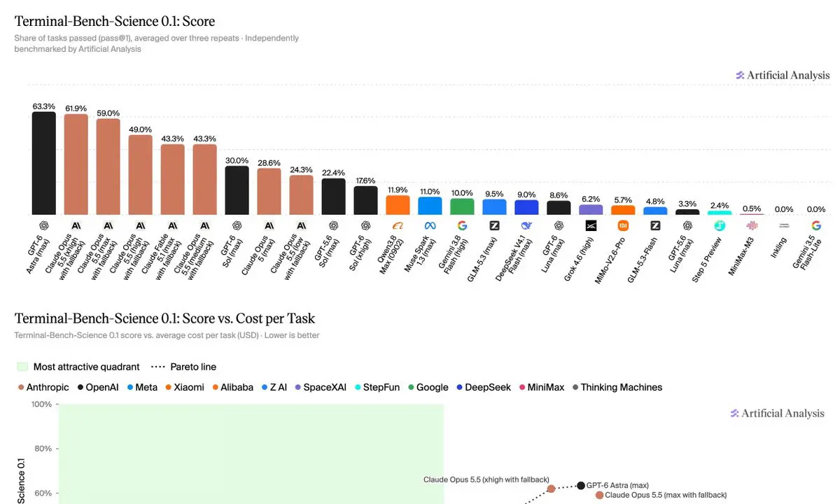Click the Google logo under Gemini 3.8 Flash (high)
Viewport: 840px width, 504px height.
pos(462,225)
